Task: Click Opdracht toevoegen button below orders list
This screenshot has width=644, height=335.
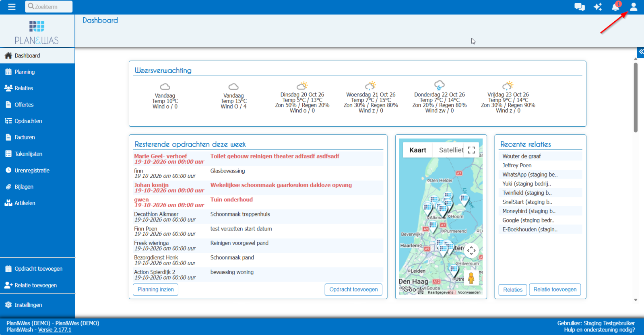Action: pos(353,290)
